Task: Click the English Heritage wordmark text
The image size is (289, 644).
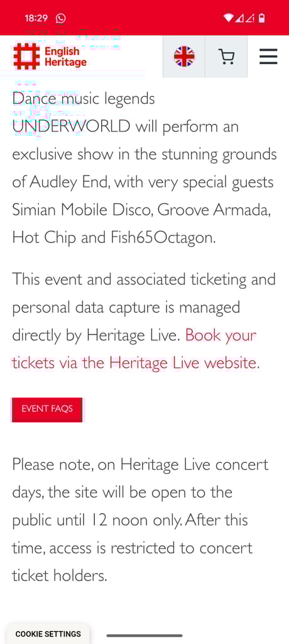Action: point(66,57)
